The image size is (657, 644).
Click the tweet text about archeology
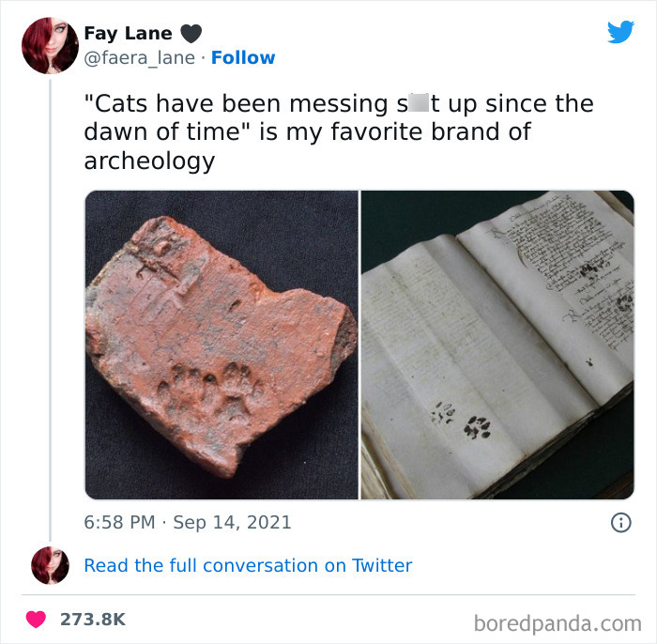point(339,132)
